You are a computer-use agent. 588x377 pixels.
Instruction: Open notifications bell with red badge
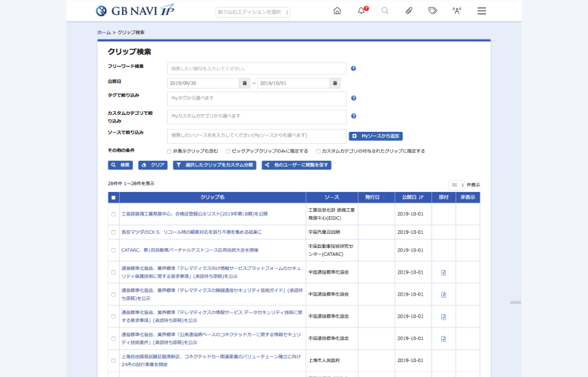coord(362,11)
